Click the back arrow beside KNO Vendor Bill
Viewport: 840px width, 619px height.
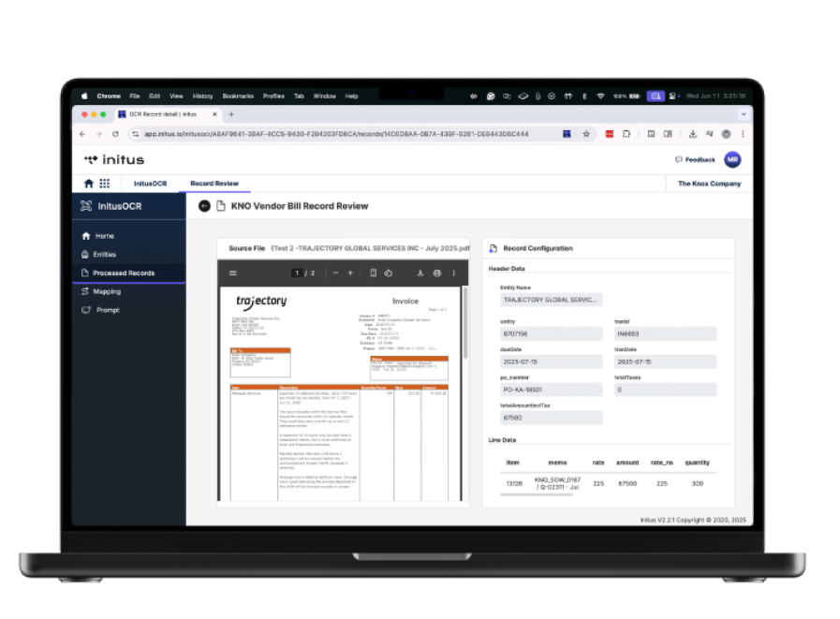(204, 206)
